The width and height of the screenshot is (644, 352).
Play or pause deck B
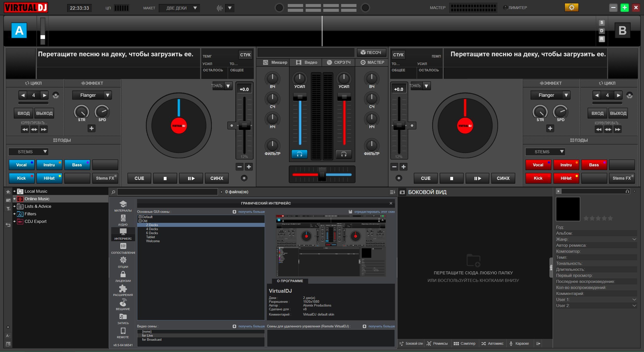pos(477,178)
